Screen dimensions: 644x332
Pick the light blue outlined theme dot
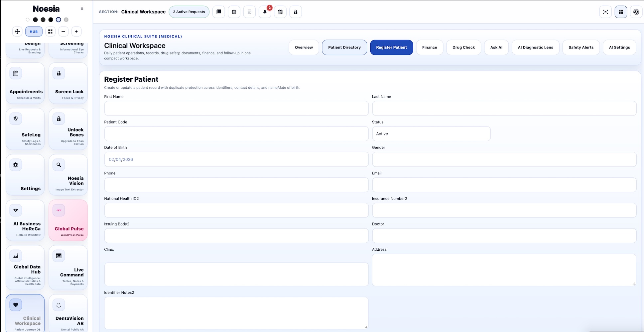59,20
